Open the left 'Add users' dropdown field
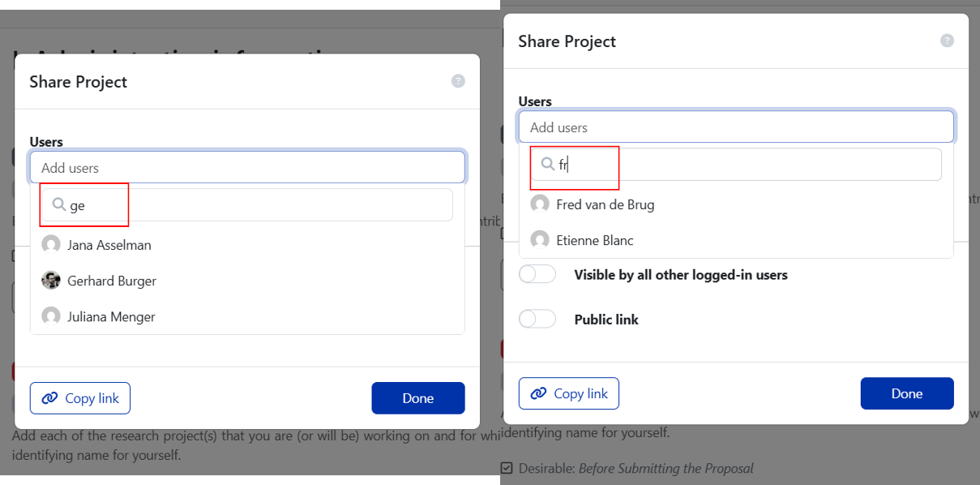The width and height of the screenshot is (980, 485). tap(247, 168)
